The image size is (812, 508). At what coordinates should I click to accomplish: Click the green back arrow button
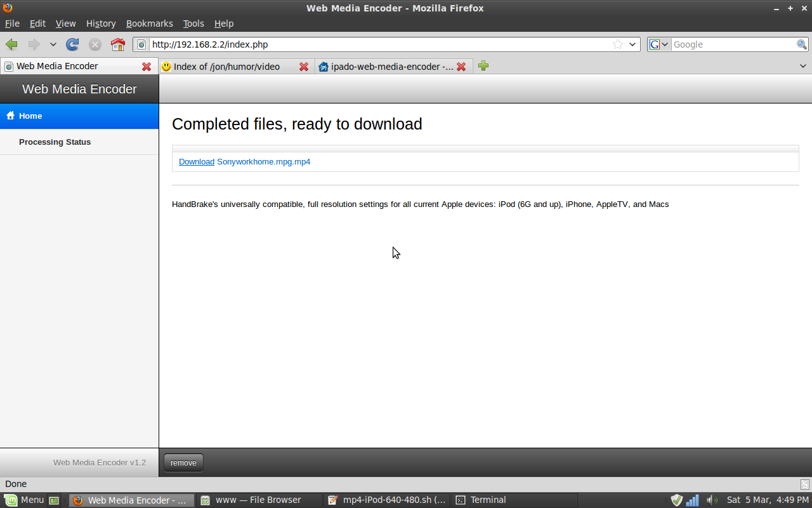[11, 44]
